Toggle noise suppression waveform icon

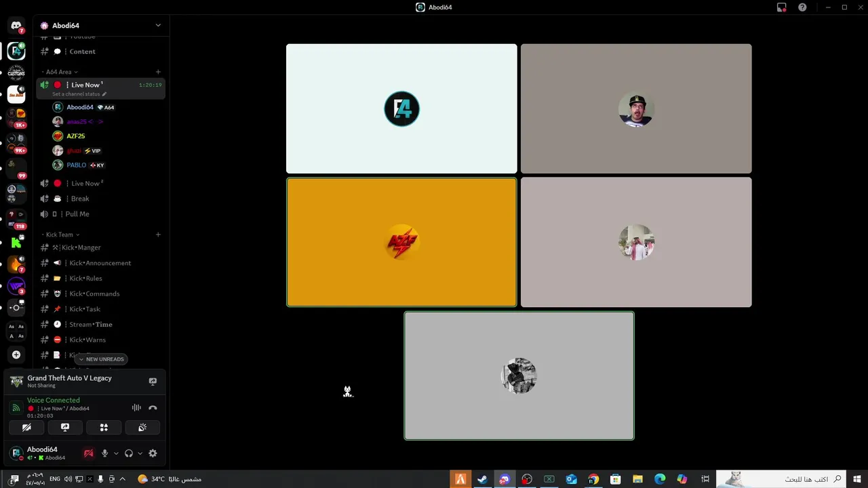point(136,407)
